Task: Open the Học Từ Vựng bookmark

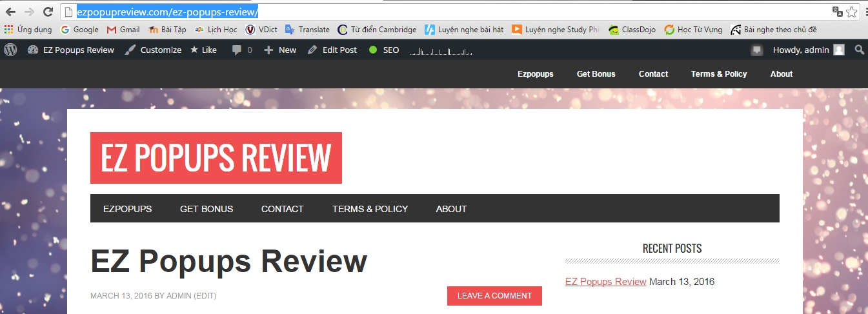Action: (694, 29)
